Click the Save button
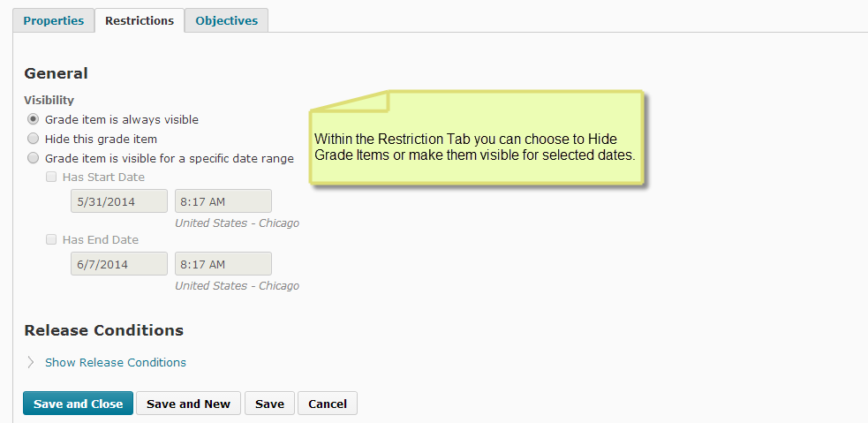 pos(269,404)
